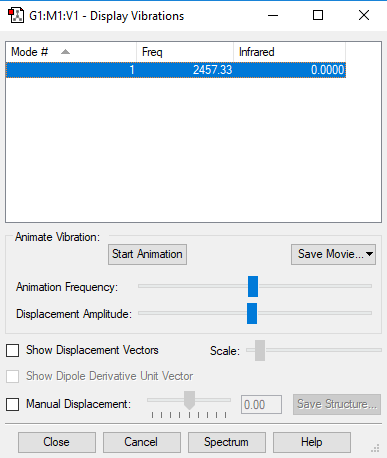
Task: Open the Save Movie dropdown arrow
Action: click(369, 254)
